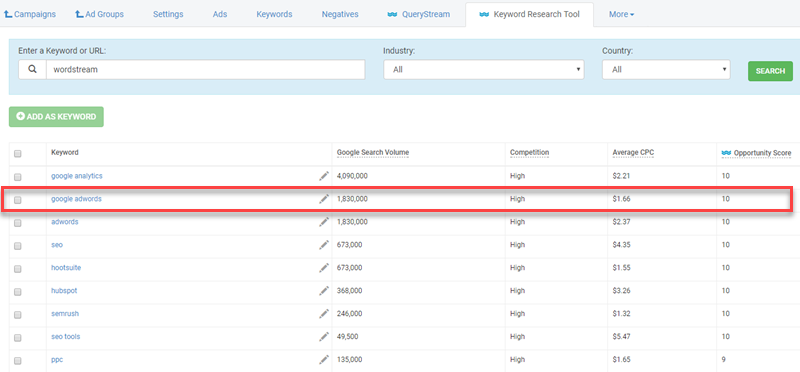Open the semrush keyword link
800x372 pixels.
[65, 313]
